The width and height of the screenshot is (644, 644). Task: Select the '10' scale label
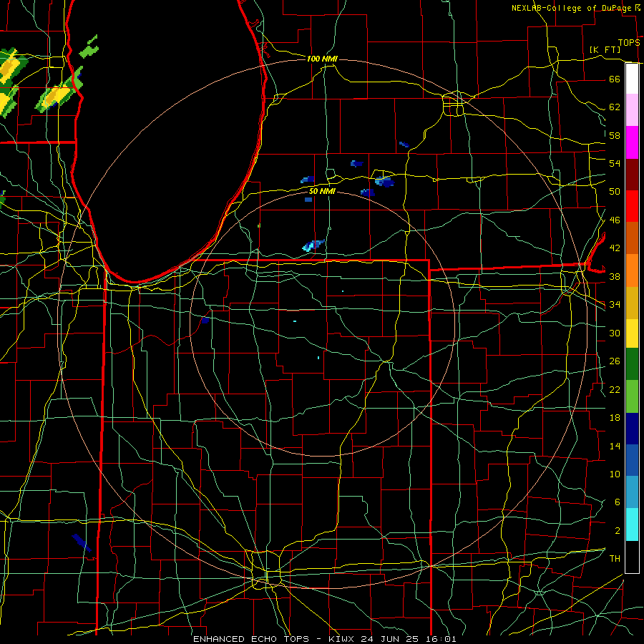point(615,474)
